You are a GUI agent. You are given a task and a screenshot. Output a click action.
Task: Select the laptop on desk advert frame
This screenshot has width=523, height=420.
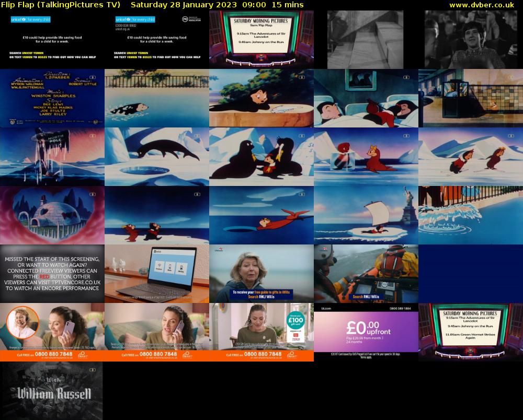pos(157,274)
